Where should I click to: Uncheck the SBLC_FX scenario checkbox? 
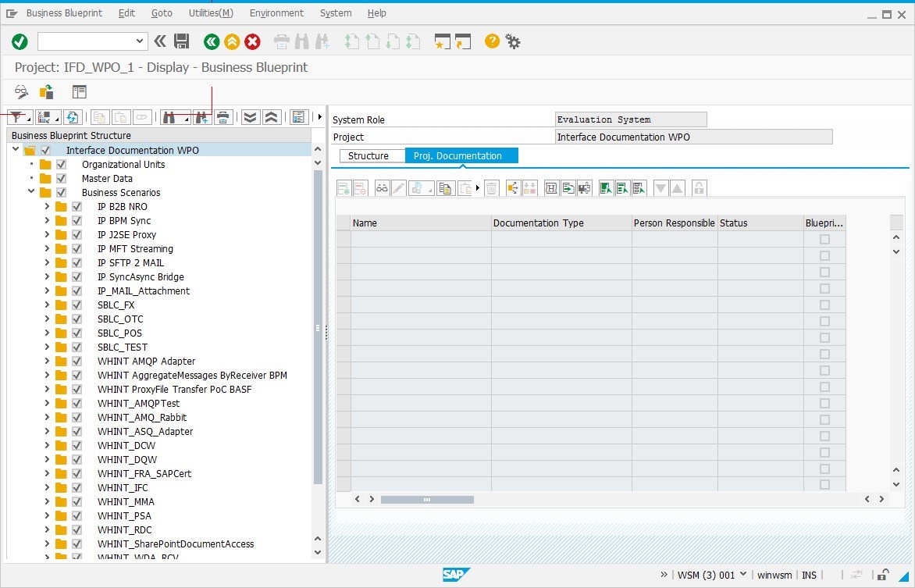coord(77,305)
